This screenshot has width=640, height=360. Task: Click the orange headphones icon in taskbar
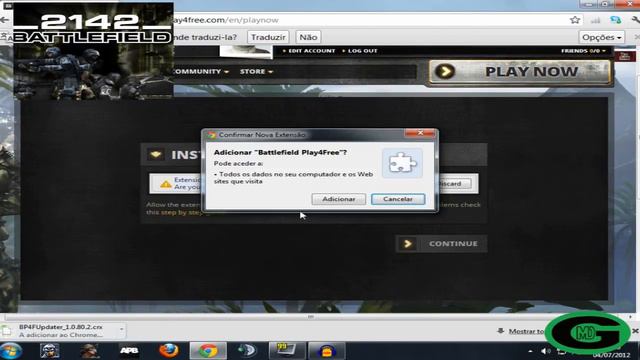point(327,351)
